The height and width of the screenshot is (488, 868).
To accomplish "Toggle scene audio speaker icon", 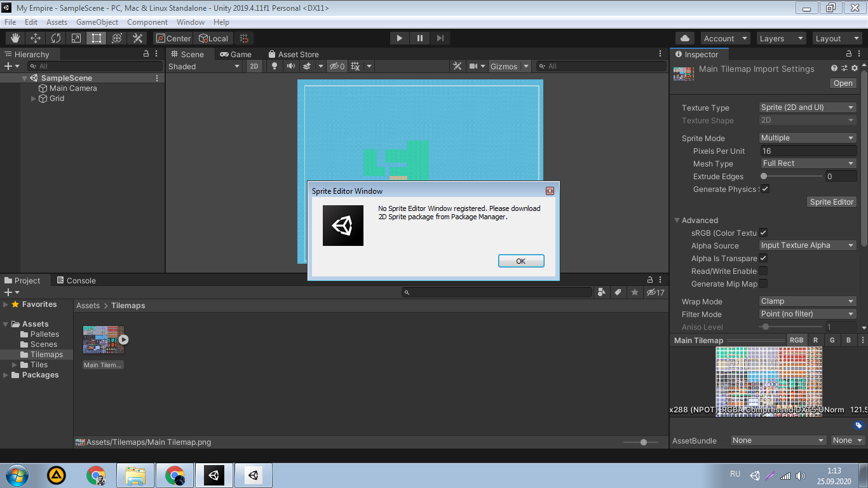I will point(291,66).
